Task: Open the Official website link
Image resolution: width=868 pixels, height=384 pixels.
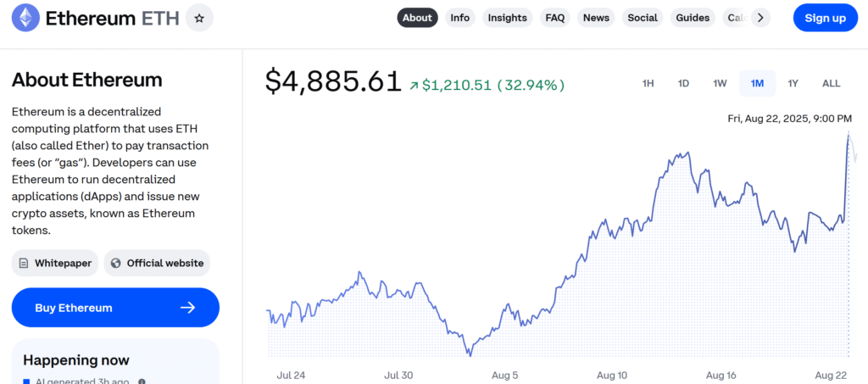Action: click(x=164, y=263)
